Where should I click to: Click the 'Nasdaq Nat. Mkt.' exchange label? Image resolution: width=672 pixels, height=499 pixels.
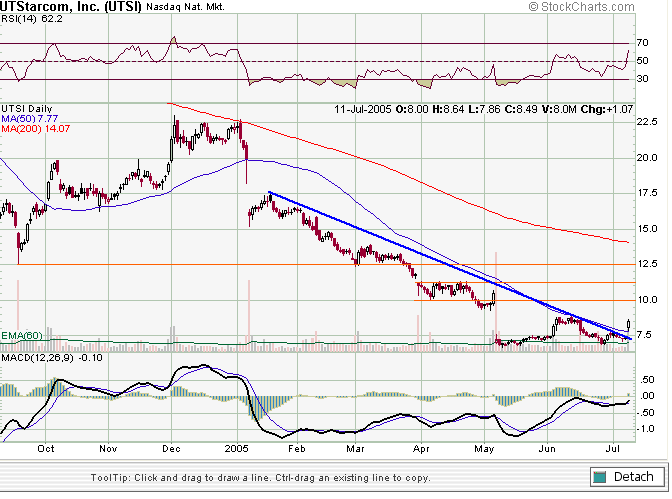click(x=185, y=7)
